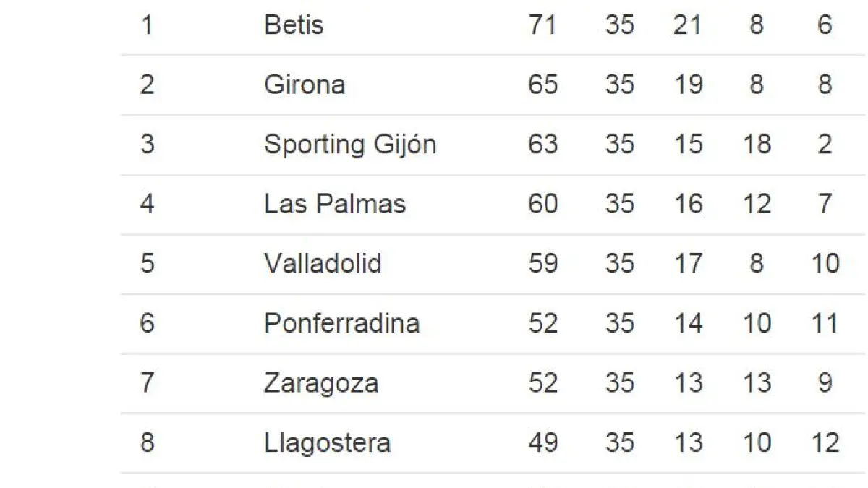Click Valladolid's 59 points value
The width and height of the screenshot is (868, 488).
click(x=542, y=263)
